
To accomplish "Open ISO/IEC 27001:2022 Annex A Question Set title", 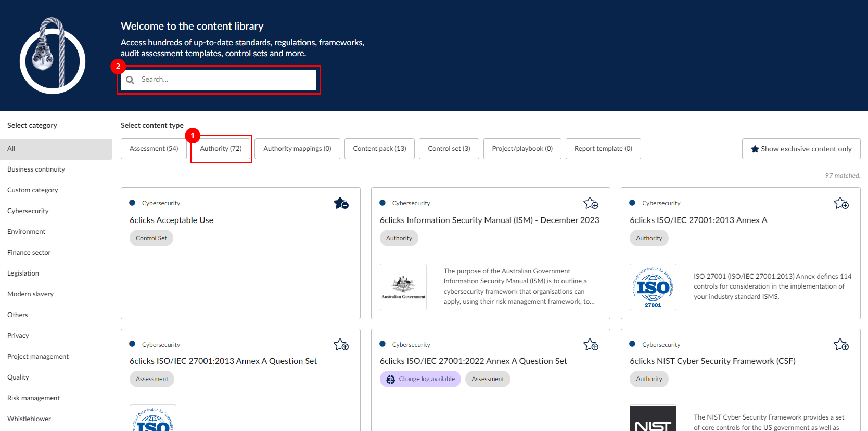I will coord(473,361).
